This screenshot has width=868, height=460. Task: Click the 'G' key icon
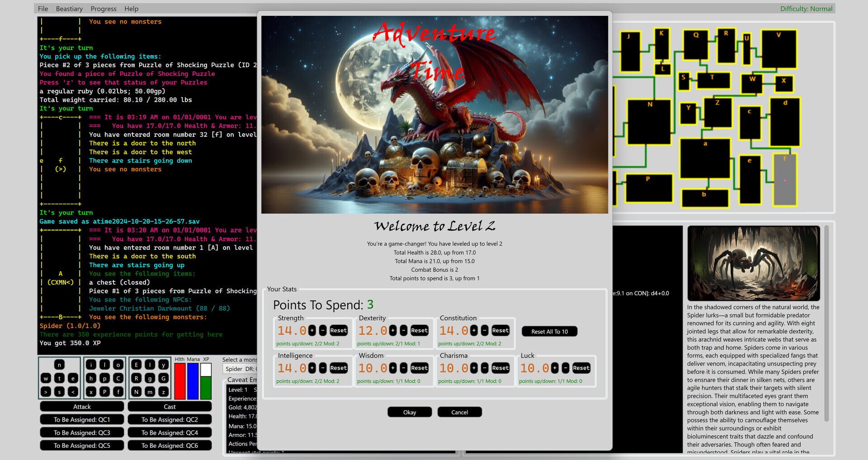pyautogui.click(x=163, y=379)
